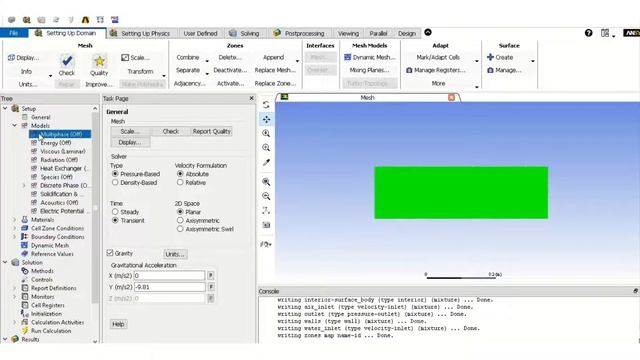Click the Methods tree icon

24,271
